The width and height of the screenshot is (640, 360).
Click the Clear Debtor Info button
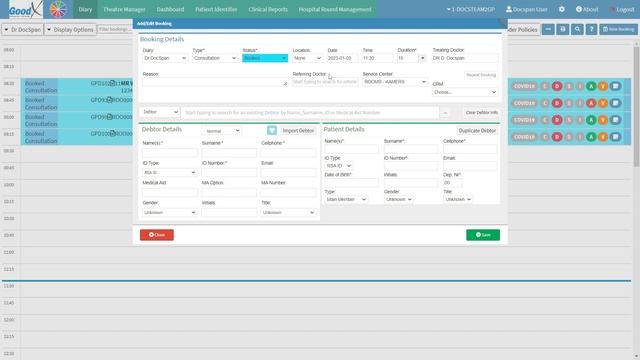pos(482,112)
